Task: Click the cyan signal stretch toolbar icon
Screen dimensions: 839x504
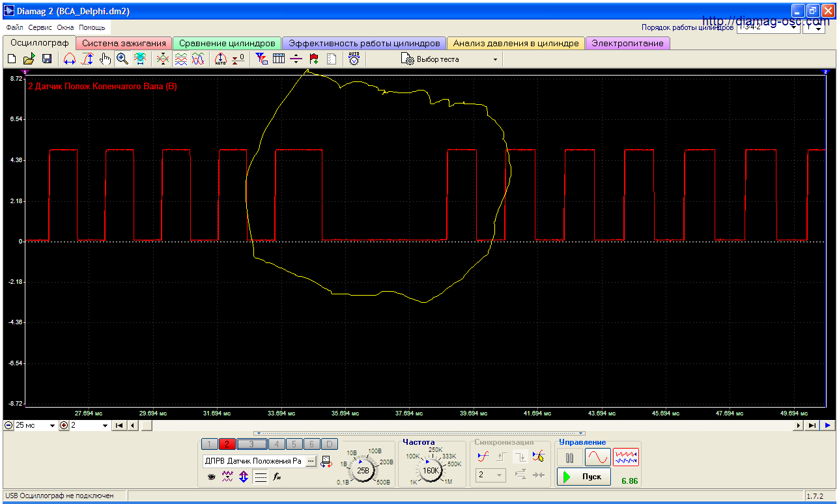Action: tap(140, 59)
